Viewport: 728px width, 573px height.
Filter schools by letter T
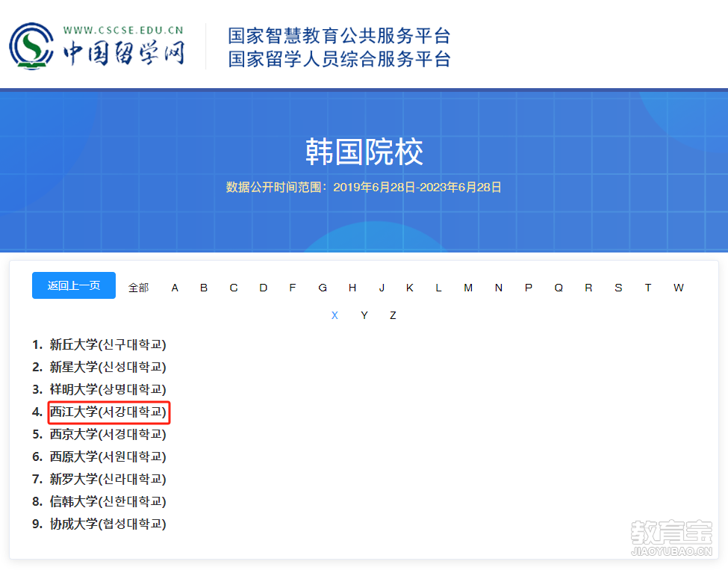[x=647, y=288]
